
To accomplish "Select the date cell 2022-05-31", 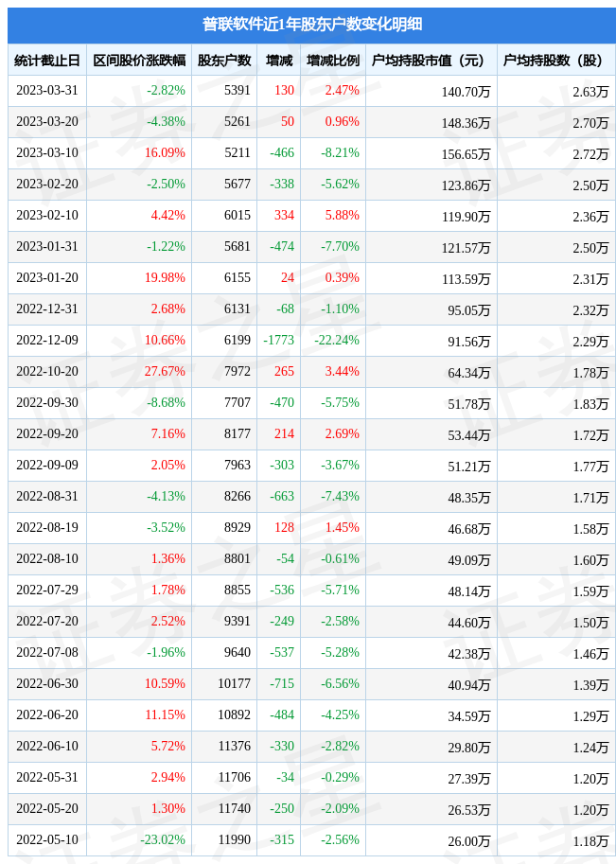I will (47, 778).
